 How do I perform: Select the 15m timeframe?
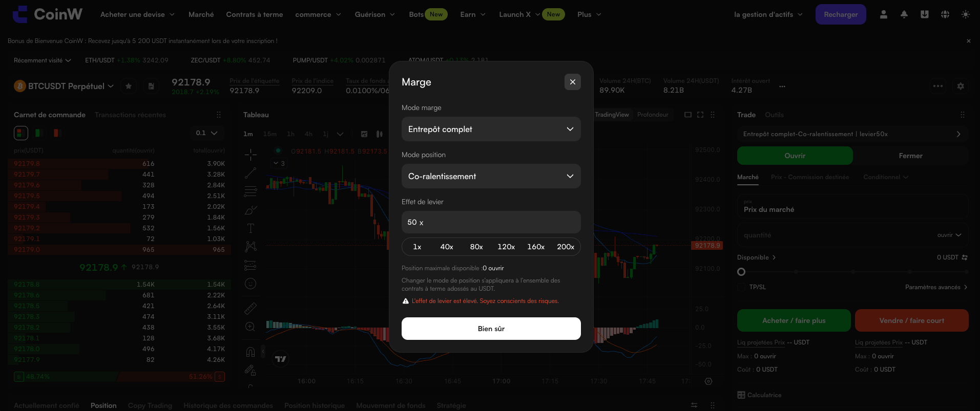[x=269, y=134]
